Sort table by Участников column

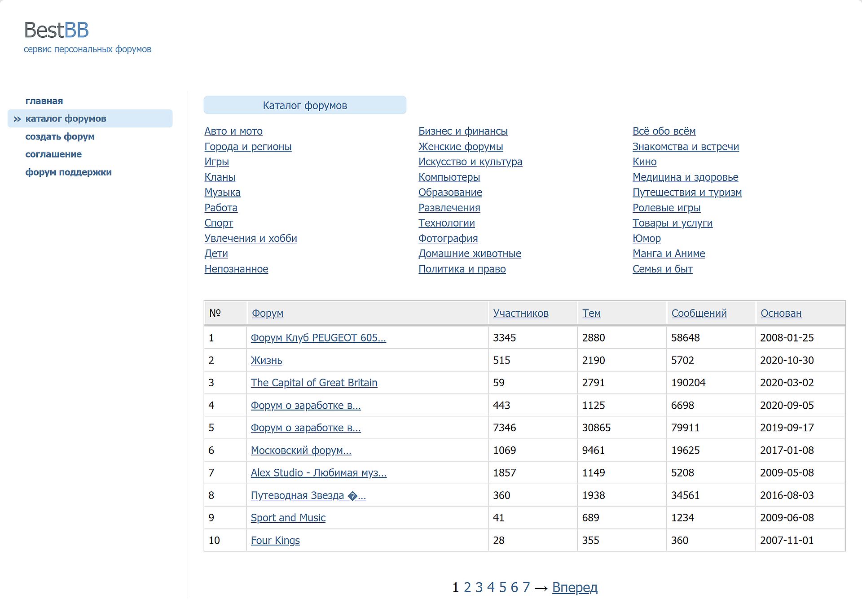(x=521, y=313)
